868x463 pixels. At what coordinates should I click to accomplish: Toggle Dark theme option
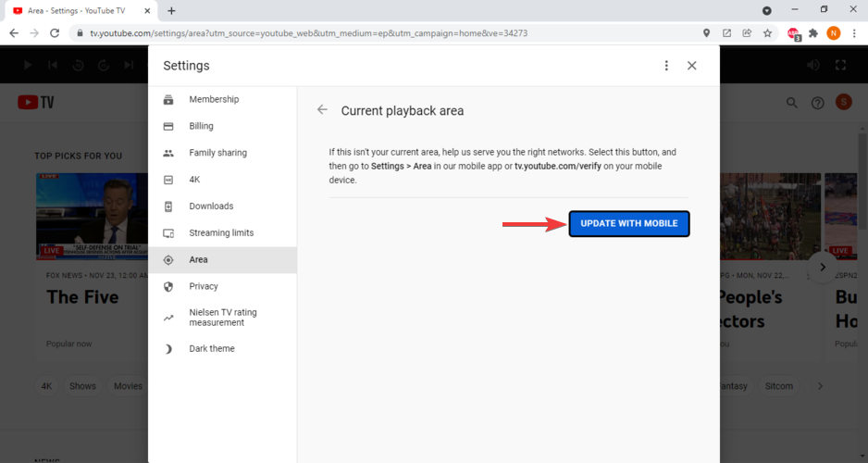click(x=212, y=349)
